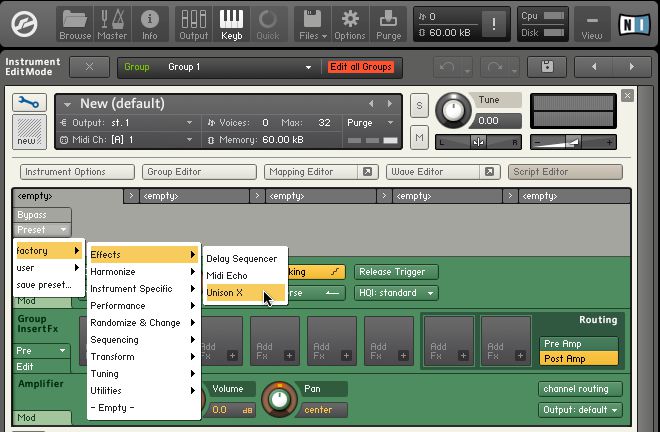Image resolution: width=660 pixels, height=432 pixels.
Task: Exit Instrument Edit Mode with X button
Action: (89, 67)
